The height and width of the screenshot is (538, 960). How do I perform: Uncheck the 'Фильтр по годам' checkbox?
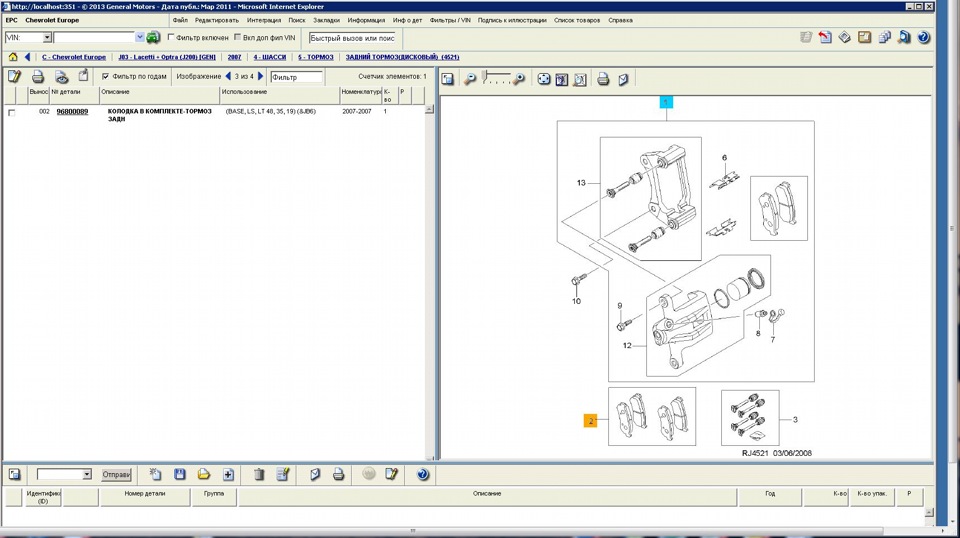[x=105, y=77]
